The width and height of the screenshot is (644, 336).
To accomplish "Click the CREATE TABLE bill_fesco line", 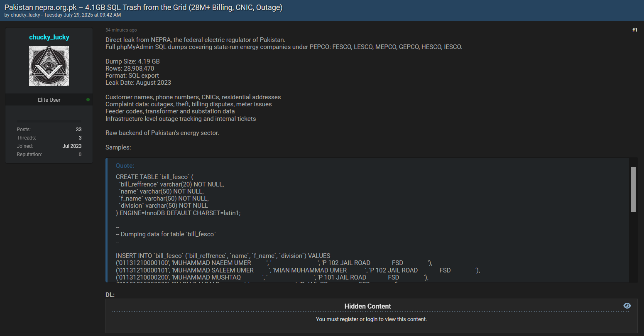I will [x=154, y=177].
